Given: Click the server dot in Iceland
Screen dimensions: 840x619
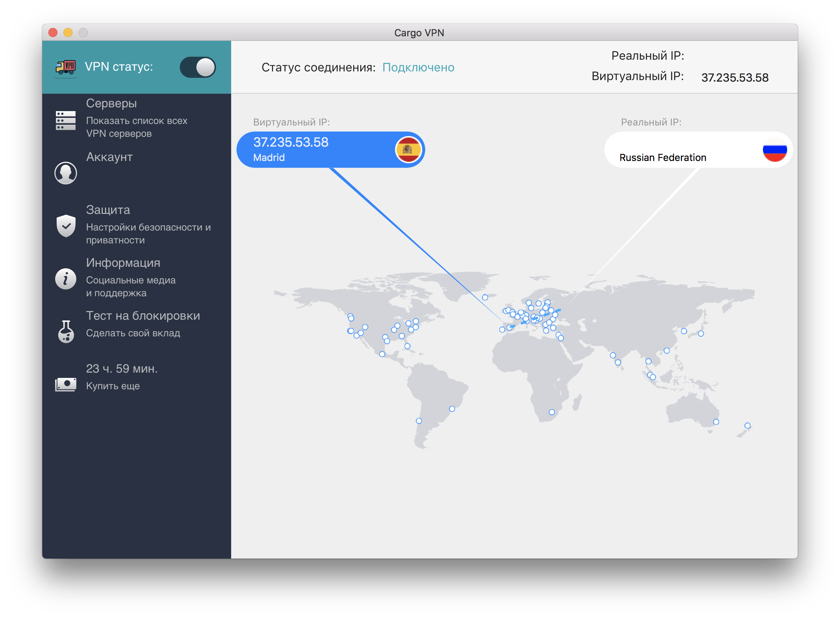Looking at the screenshot, I should (485, 297).
